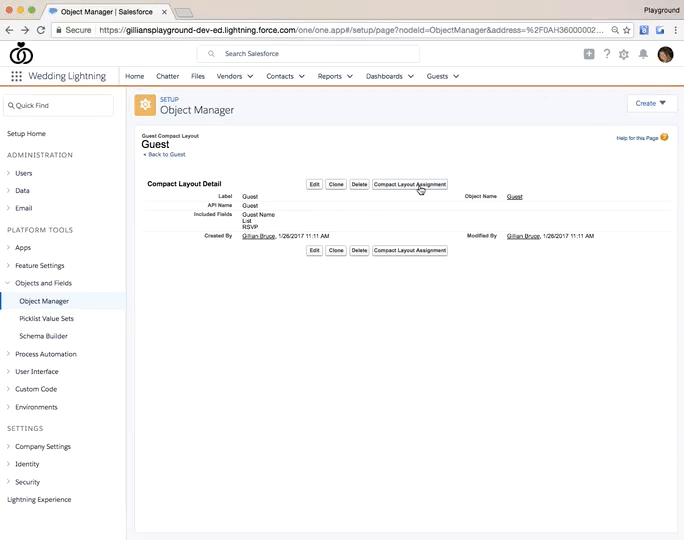Viewport: 684px width, 540px height.
Task: Open the Reports tab dropdown arrow
Action: click(350, 76)
